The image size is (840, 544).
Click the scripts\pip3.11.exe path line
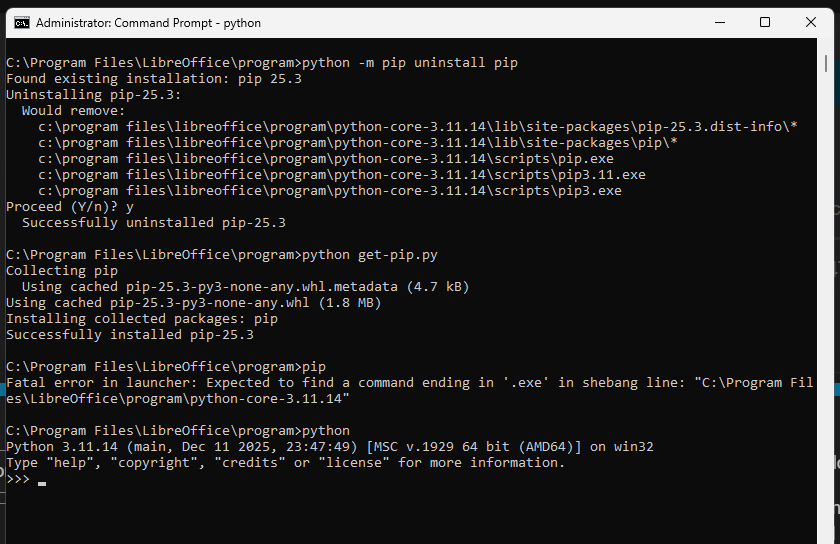[342, 175]
